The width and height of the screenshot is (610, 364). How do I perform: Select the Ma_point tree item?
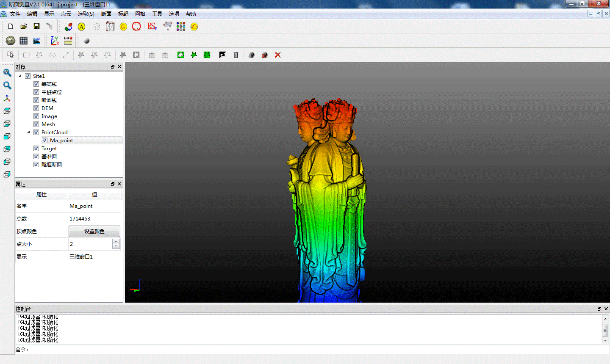tap(61, 141)
